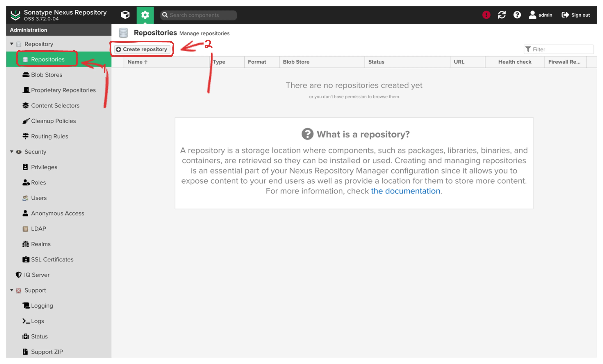This screenshot has height=364, width=603.
Task: Click the red system alert icon
Action: pyautogui.click(x=486, y=15)
